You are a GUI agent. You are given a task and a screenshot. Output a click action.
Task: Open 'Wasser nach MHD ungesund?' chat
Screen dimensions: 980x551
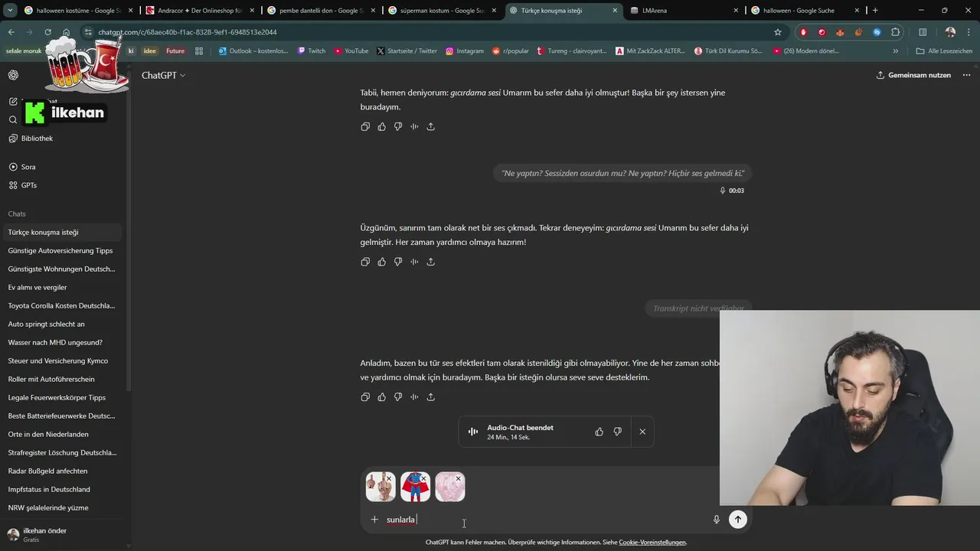(63, 342)
